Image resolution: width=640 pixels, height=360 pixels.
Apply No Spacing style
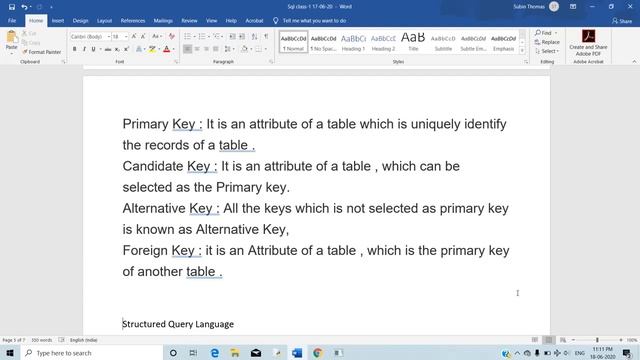pyautogui.click(x=323, y=42)
